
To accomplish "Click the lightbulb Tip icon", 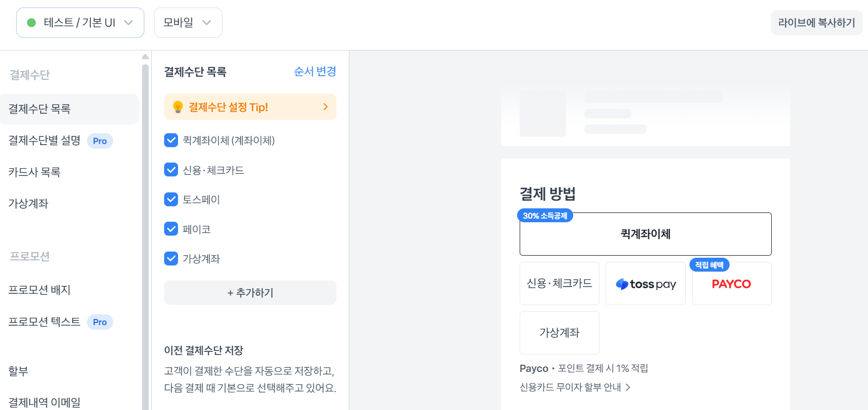I will [x=178, y=107].
